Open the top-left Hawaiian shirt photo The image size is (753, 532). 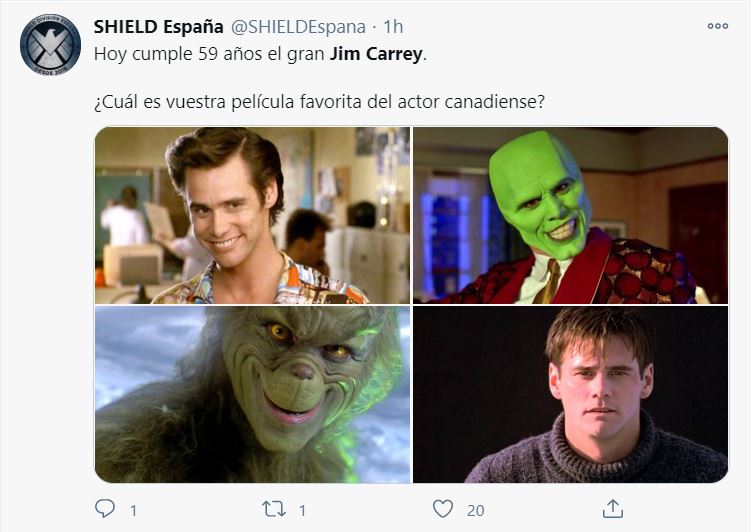click(x=253, y=216)
